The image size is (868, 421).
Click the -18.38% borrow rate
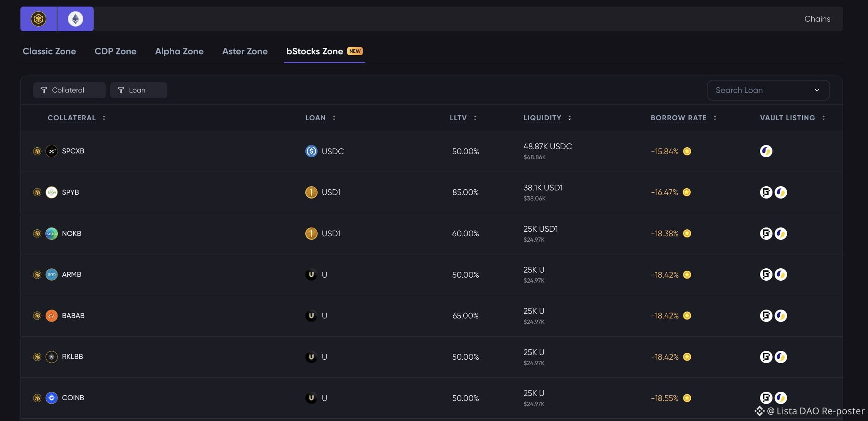[665, 234]
